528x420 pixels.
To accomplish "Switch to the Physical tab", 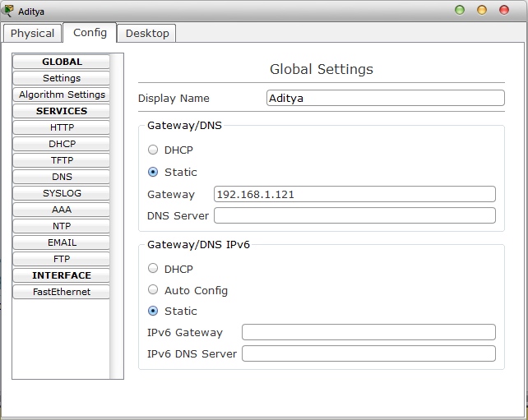I will pos(32,34).
